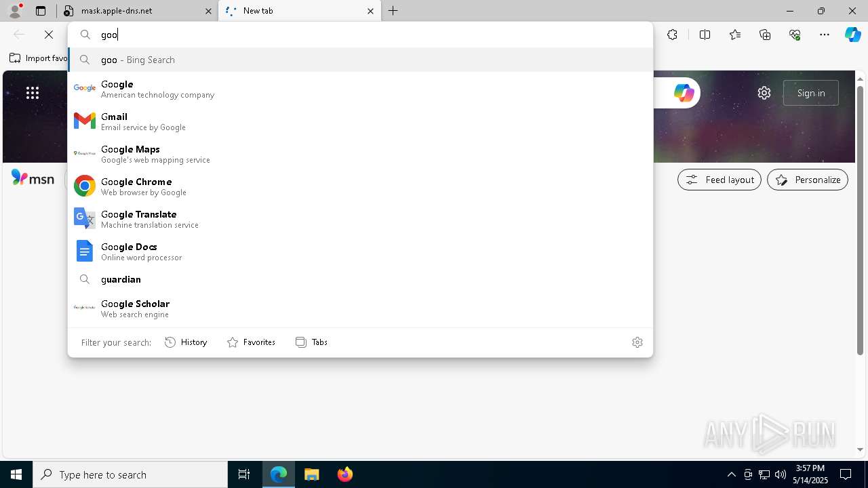The height and width of the screenshot is (488, 868).
Task: Open the profile icon in title bar
Action: coord(15,11)
